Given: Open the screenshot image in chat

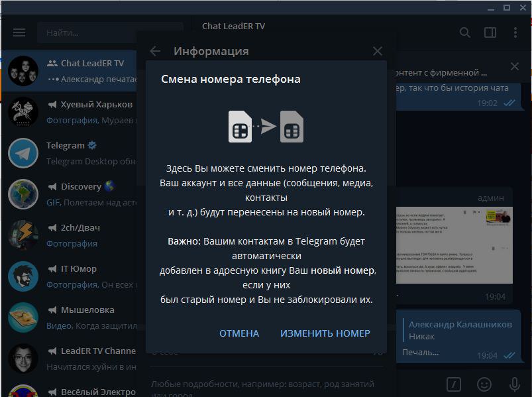Looking at the screenshot, I should (454, 245).
